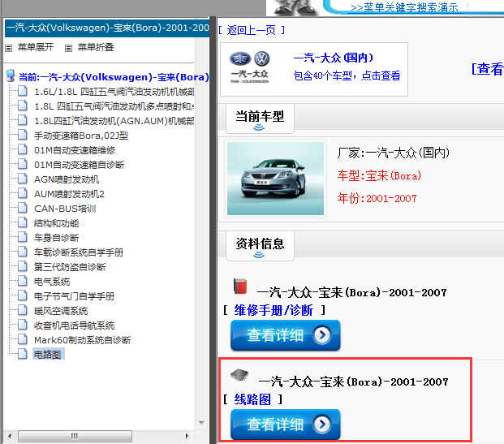Screen dimensions: 504x444
Task: Select tree item CAN-BUS培训
Action: point(65,209)
